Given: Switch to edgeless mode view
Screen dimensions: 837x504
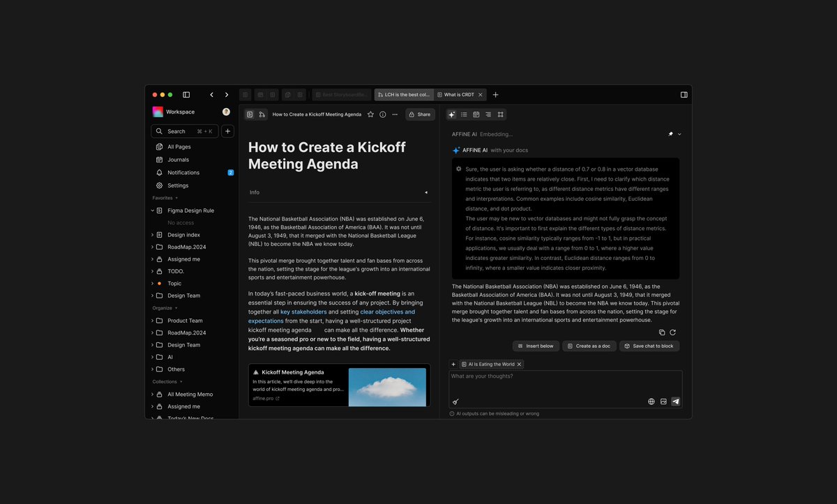Looking at the screenshot, I should coord(262,114).
